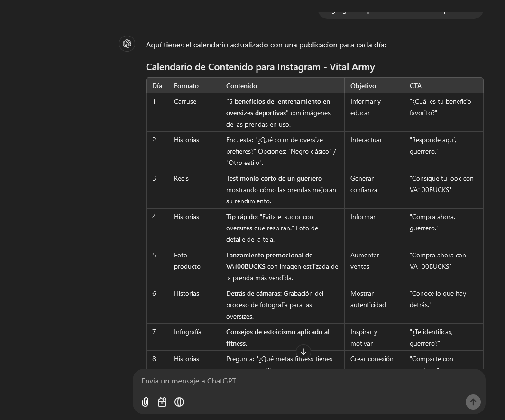This screenshot has height=420, width=505.
Task: Click the "Día" column header
Action: (x=157, y=86)
